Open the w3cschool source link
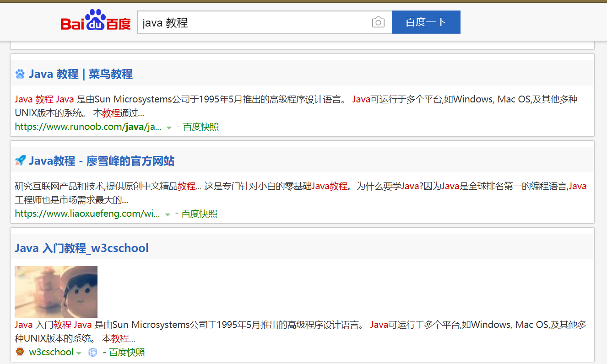This screenshot has height=364, width=607. [51, 352]
